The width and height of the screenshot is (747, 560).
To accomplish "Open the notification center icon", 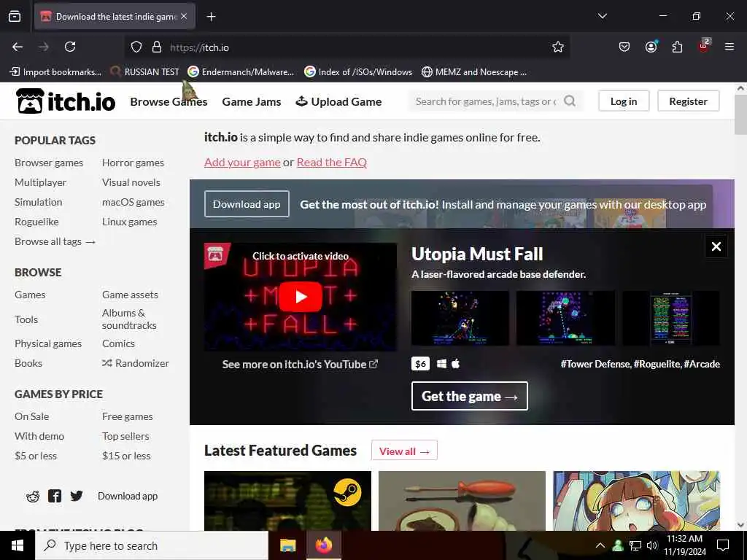I will [723, 545].
